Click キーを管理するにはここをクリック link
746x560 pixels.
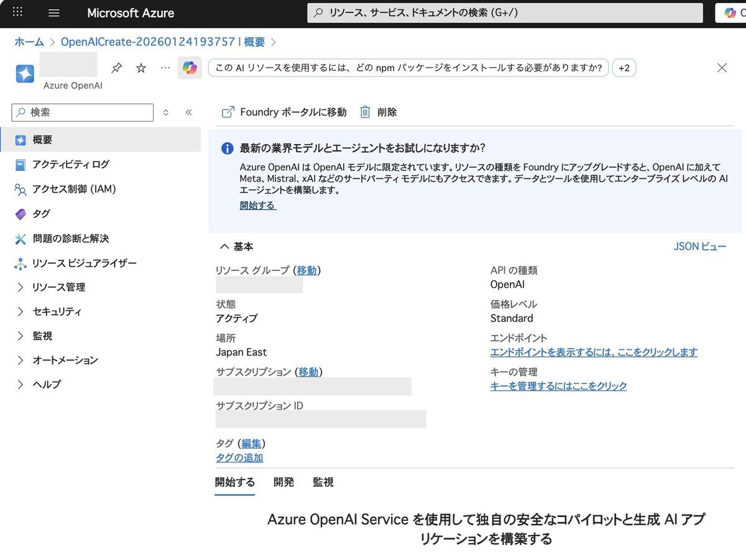pyautogui.click(x=558, y=386)
